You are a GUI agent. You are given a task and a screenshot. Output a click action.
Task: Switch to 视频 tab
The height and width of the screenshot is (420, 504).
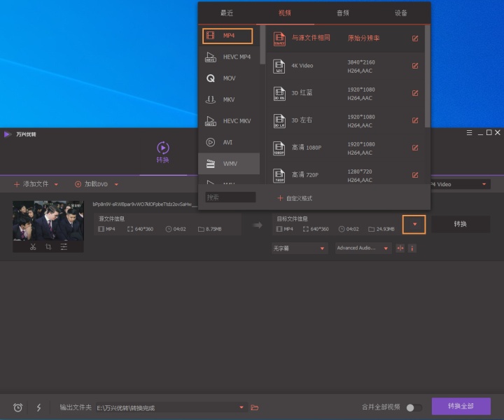click(285, 13)
